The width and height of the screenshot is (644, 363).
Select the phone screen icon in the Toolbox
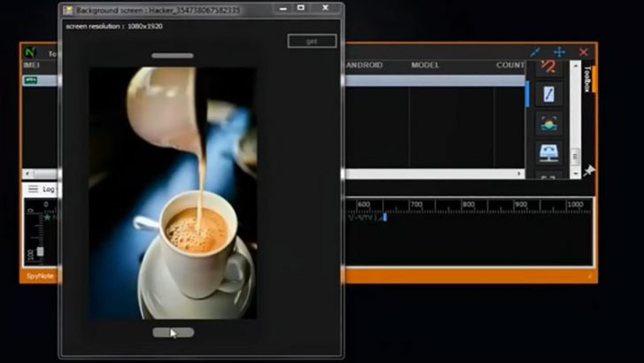tap(548, 95)
